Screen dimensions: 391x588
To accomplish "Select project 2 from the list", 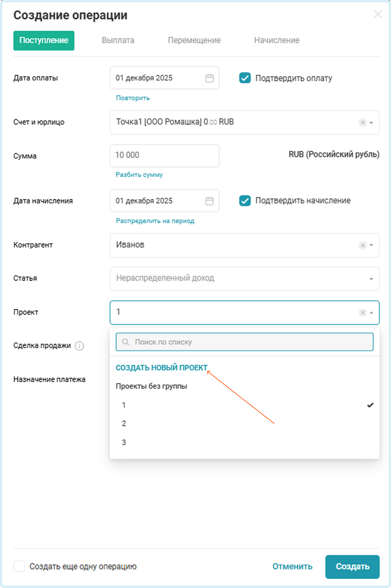I will pos(124,424).
